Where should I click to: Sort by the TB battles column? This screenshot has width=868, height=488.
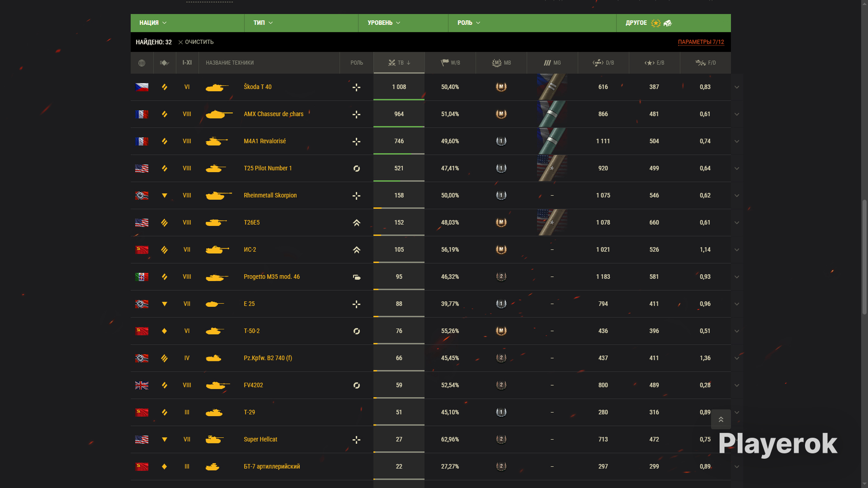[399, 63]
